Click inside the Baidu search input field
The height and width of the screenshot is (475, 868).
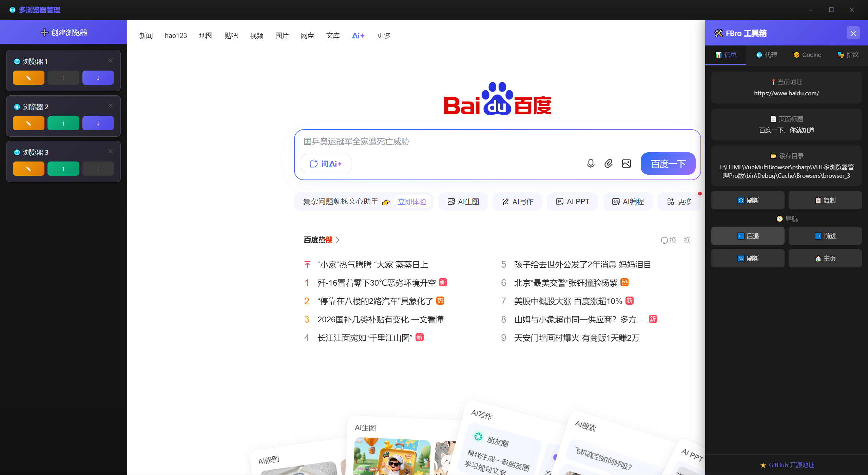point(441,142)
